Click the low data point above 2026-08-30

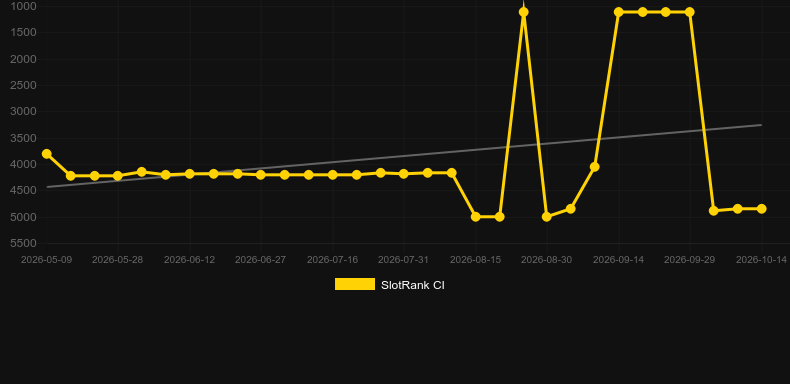[x=547, y=217]
